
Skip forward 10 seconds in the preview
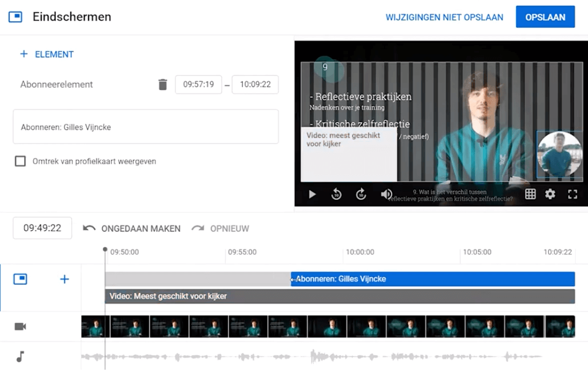tap(361, 193)
